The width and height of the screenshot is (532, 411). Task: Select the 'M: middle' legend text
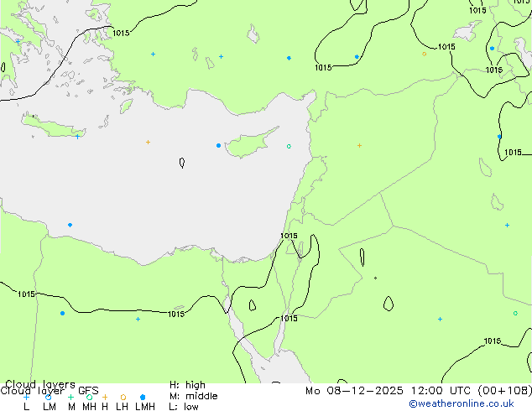tap(193, 396)
